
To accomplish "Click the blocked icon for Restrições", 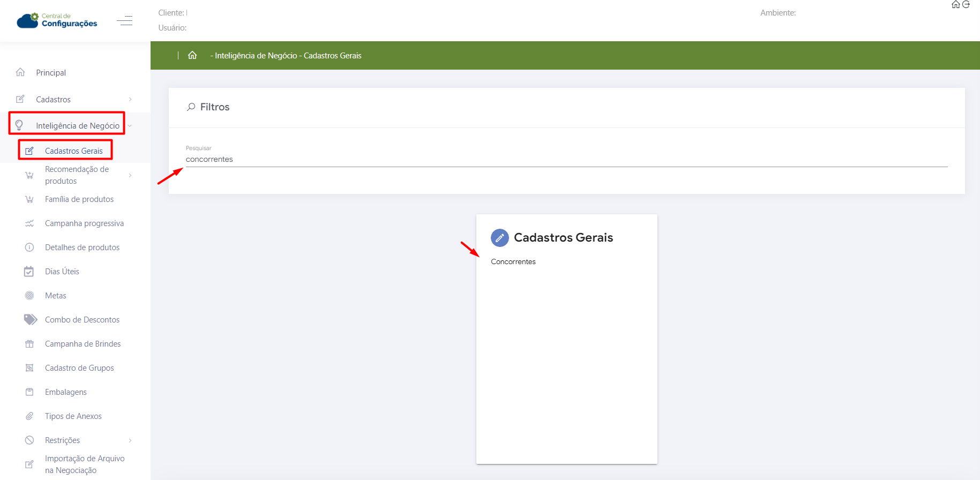I will [x=29, y=440].
